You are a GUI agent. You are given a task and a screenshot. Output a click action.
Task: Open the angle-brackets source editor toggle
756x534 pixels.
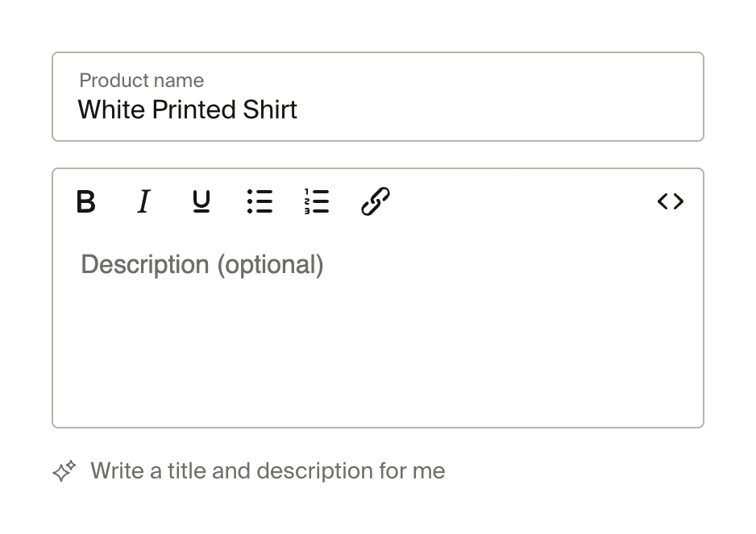[671, 201]
